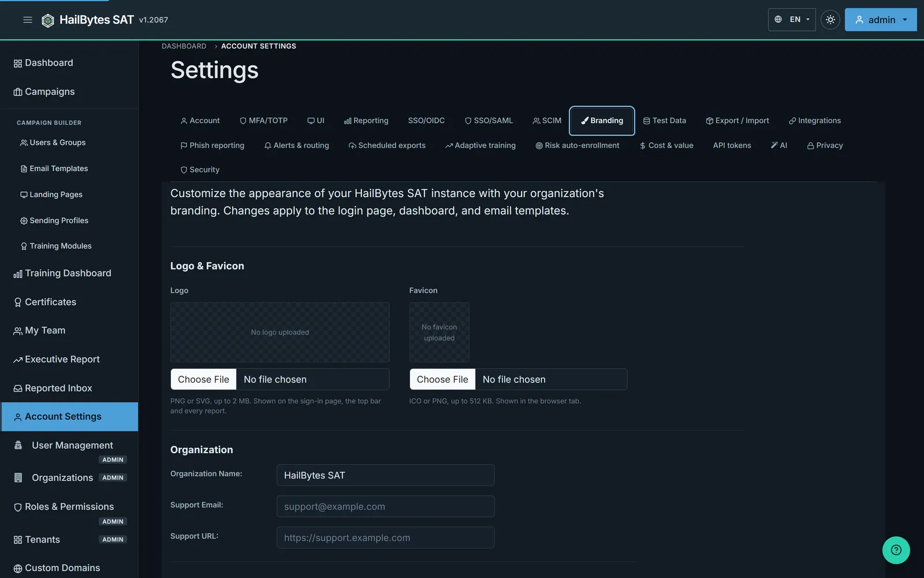
Task: Open Users & Groups page
Action: point(69,143)
